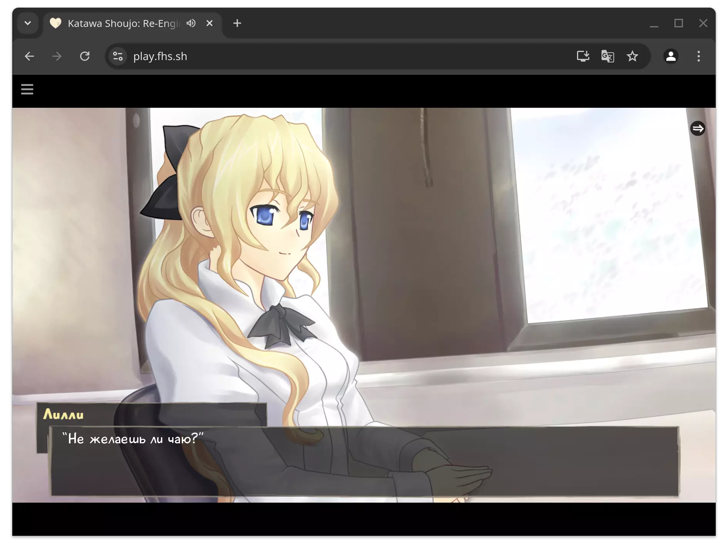
Task: Select the Katawa Shoujo: Re-Engineered tab
Action: 133,23
